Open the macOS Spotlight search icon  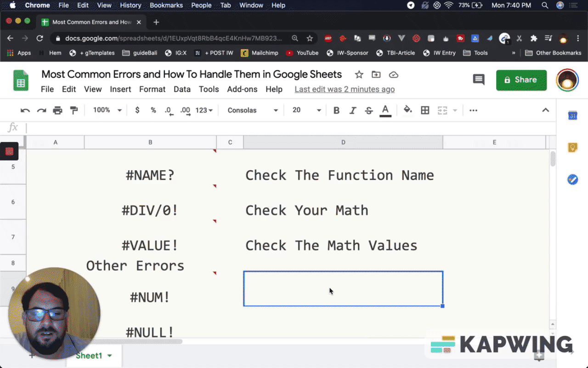[545, 6]
